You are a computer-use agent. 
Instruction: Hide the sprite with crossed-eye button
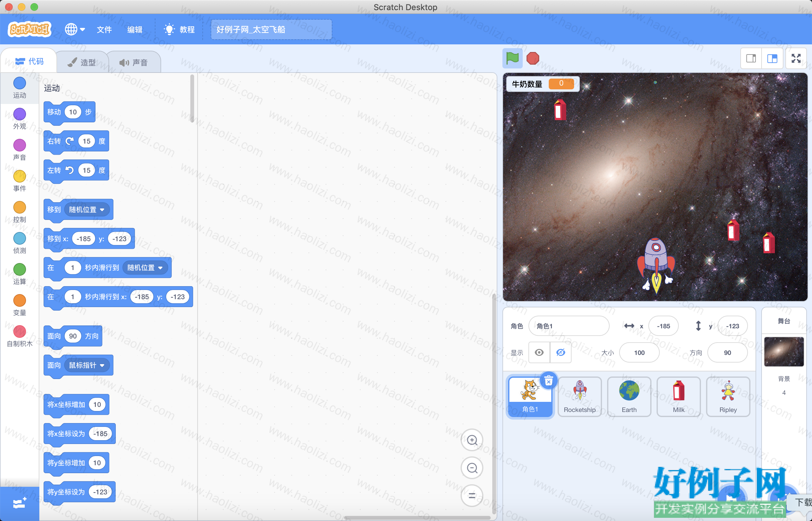(561, 352)
